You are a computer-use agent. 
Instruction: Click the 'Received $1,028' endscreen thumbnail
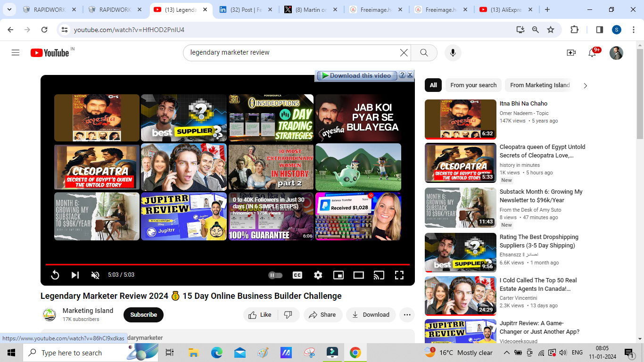point(358,216)
